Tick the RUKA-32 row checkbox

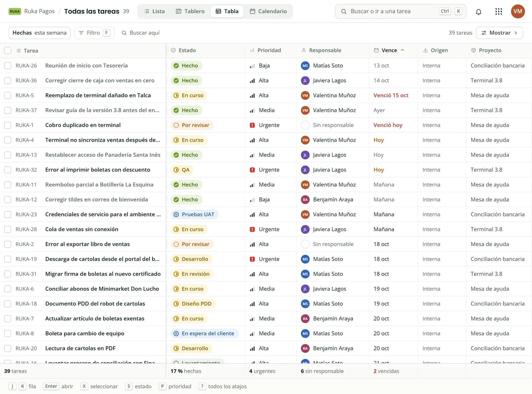tap(8, 170)
